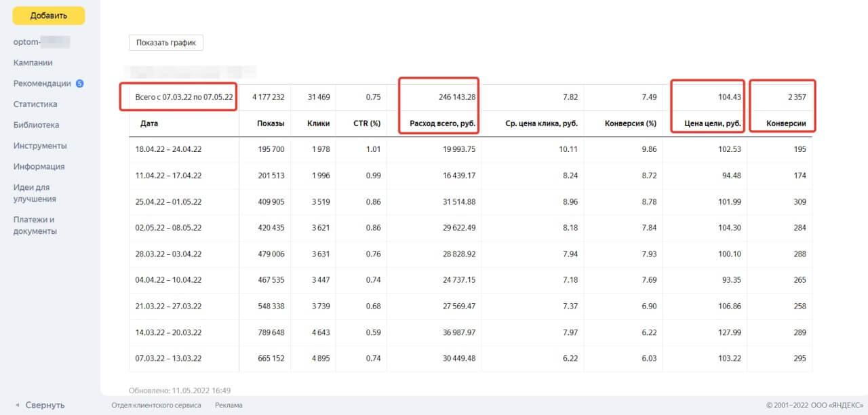This screenshot has width=868, height=415.
Task: Click the ООО «ЯНДЕКС» copyright link
Action: click(x=837, y=405)
